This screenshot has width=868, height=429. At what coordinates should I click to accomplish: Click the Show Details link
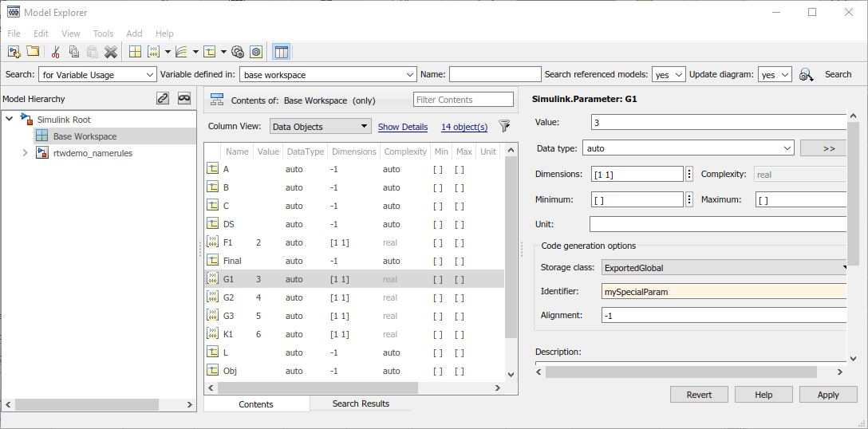(403, 127)
